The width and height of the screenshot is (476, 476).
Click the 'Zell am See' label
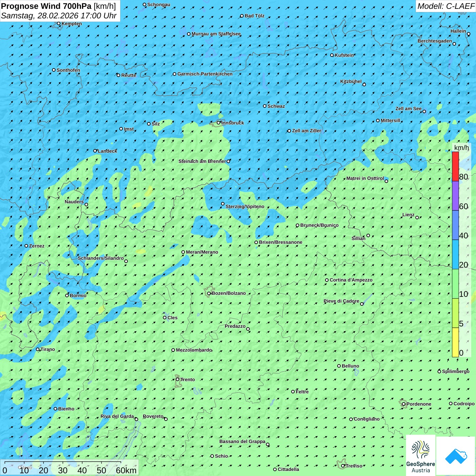[x=408, y=108]
